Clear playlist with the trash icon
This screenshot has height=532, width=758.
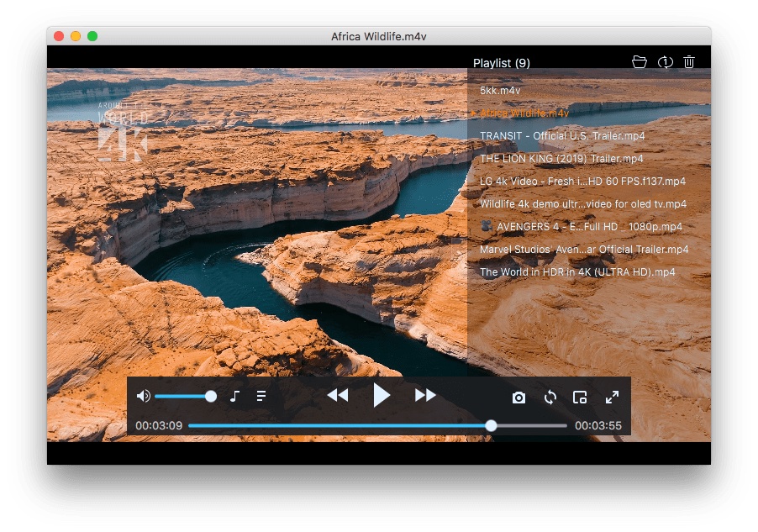[689, 62]
